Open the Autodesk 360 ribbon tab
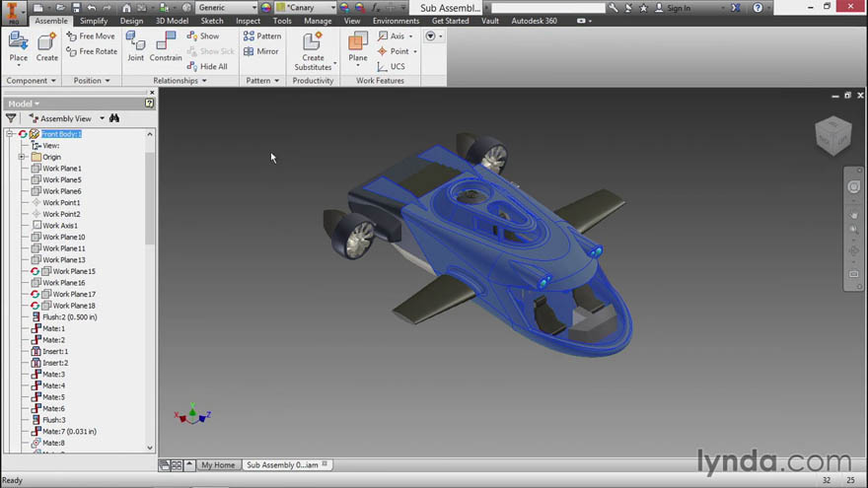Viewport: 868px width, 488px height. [x=534, y=21]
